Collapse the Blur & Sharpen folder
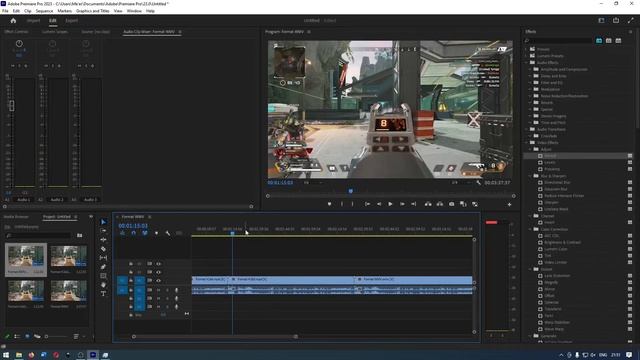 tap(531, 176)
